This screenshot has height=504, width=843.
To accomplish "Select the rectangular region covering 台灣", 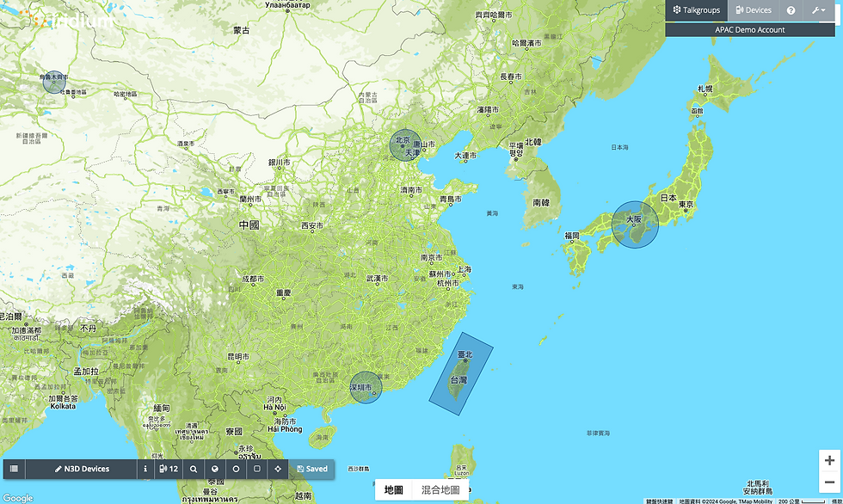I will (x=461, y=373).
